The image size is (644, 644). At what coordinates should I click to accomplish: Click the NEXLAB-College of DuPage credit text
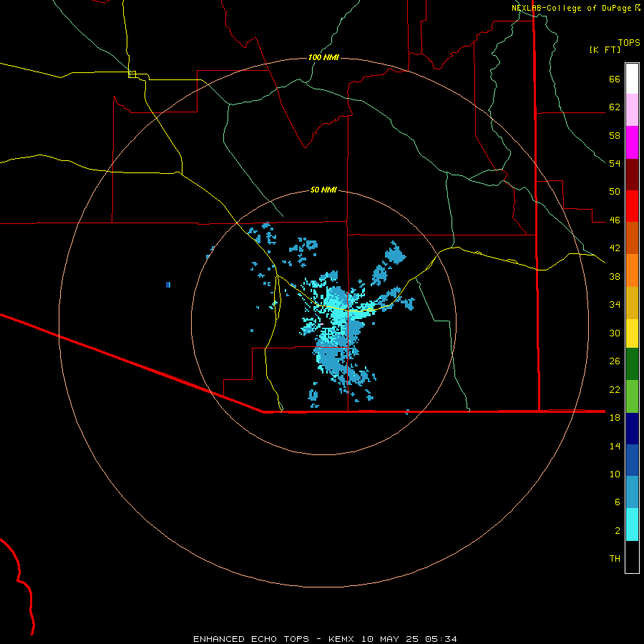[x=572, y=8]
